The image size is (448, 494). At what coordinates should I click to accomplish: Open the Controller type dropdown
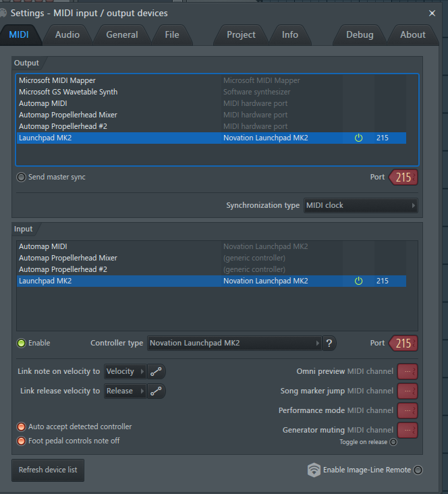234,343
